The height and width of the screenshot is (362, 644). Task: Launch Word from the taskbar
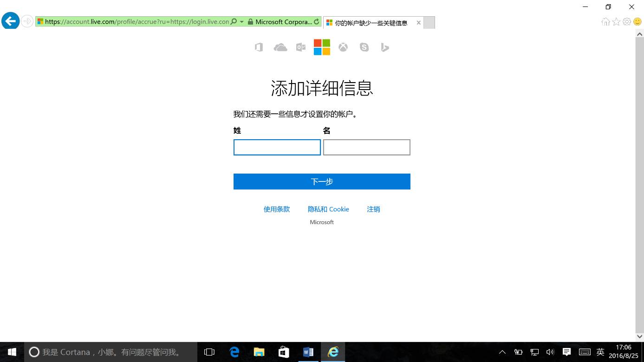coord(308,352)
